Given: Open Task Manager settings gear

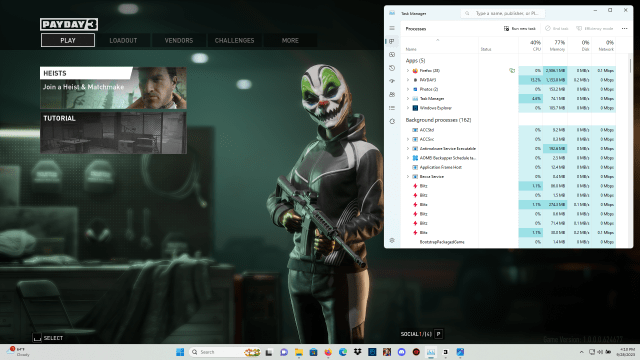Looking at the screenshot, I should pos(392,240).
